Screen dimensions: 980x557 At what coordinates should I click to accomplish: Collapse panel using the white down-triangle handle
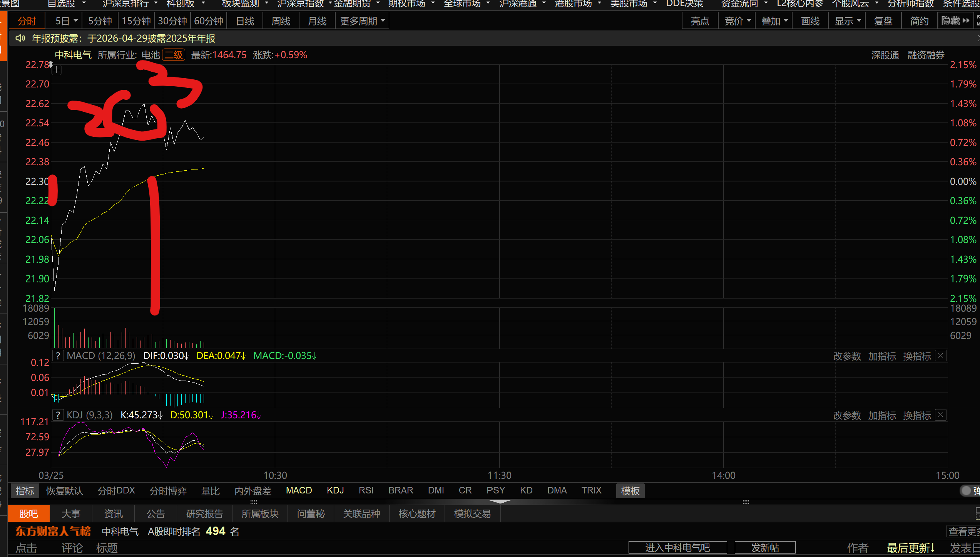[x=500, y=502]
